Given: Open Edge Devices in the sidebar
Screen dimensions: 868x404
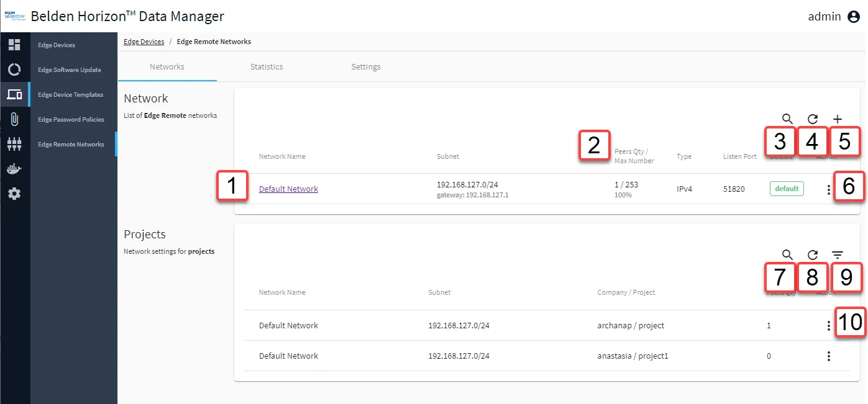Looking at the screenshot, I should 73,45.
